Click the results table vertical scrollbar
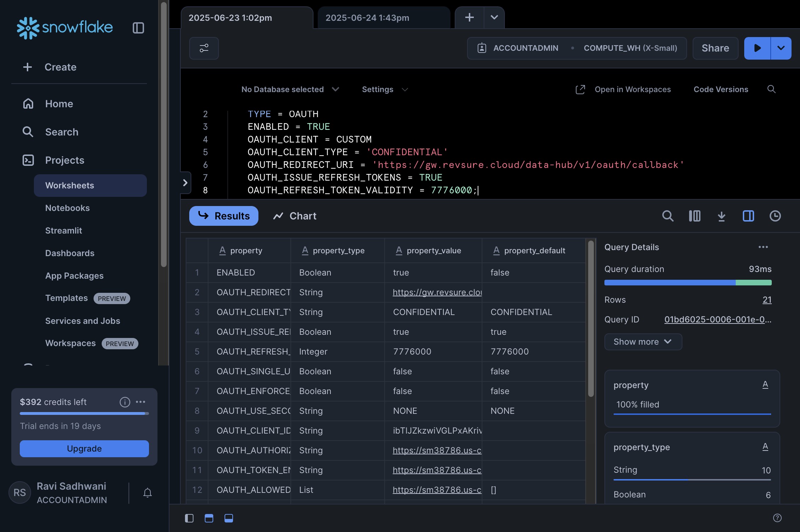This screenshot has height=532, width=800. tap(591, 318)
